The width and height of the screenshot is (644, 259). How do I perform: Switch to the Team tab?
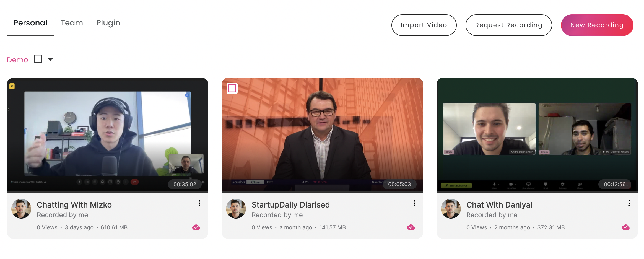coord(72,23)
